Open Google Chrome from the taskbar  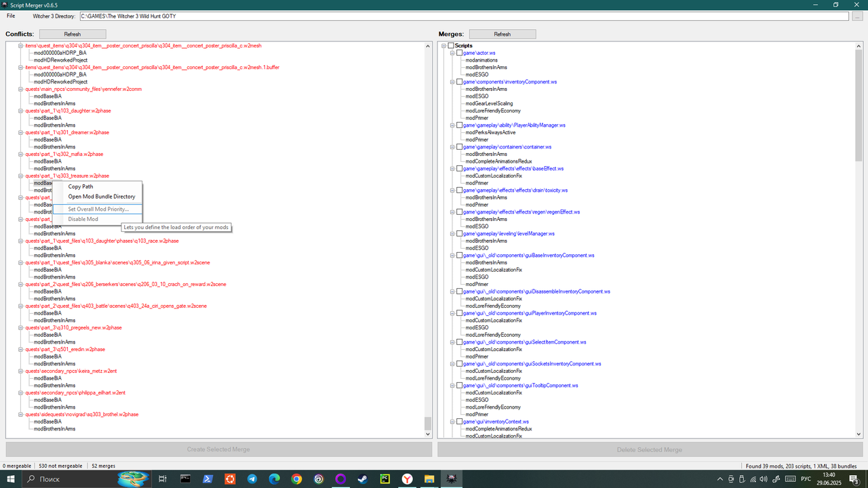296,479
